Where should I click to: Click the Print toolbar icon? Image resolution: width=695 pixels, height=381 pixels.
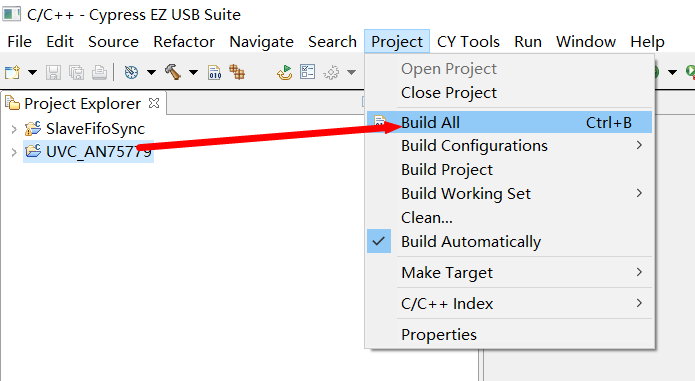[x=99, y=72]
